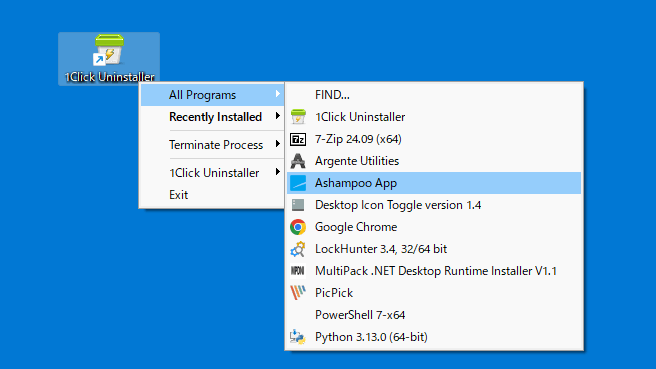Click the Google Chrome logo icon

(x=298, y=227)
